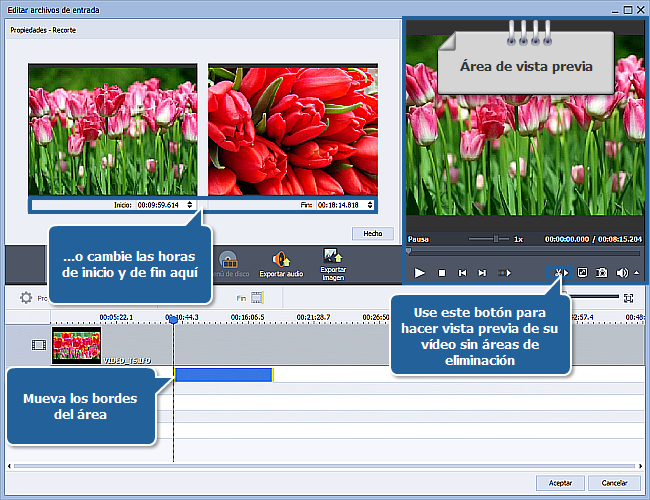Expand the volume level arrow
The image size is (650, 500).
pyautogui.click(x=636, y=272)
